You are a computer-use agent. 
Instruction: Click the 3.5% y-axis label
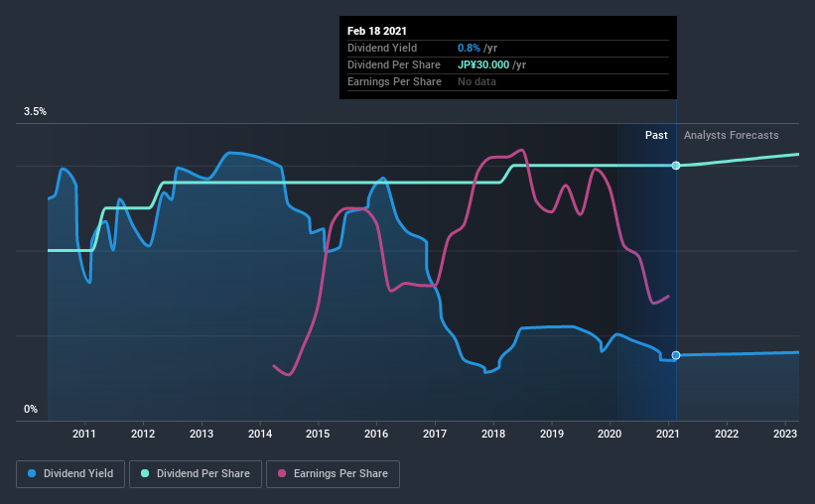tap(35, 111)
